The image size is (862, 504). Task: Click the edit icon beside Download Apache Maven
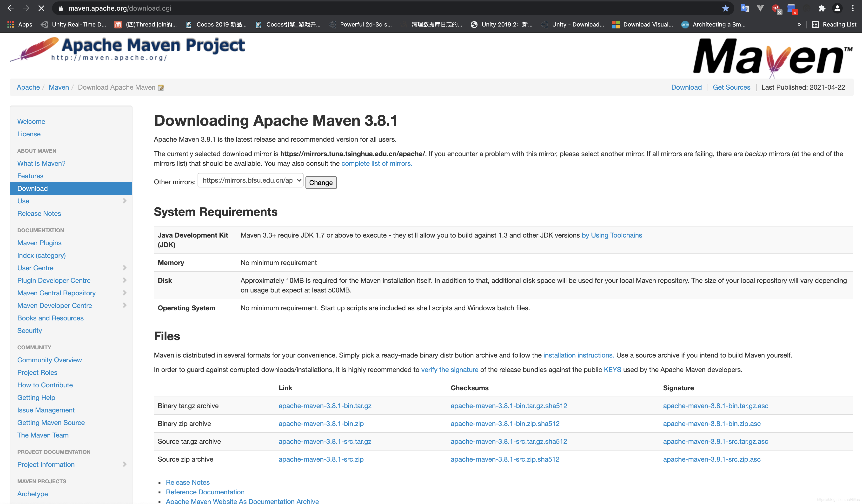click(161, 88)
